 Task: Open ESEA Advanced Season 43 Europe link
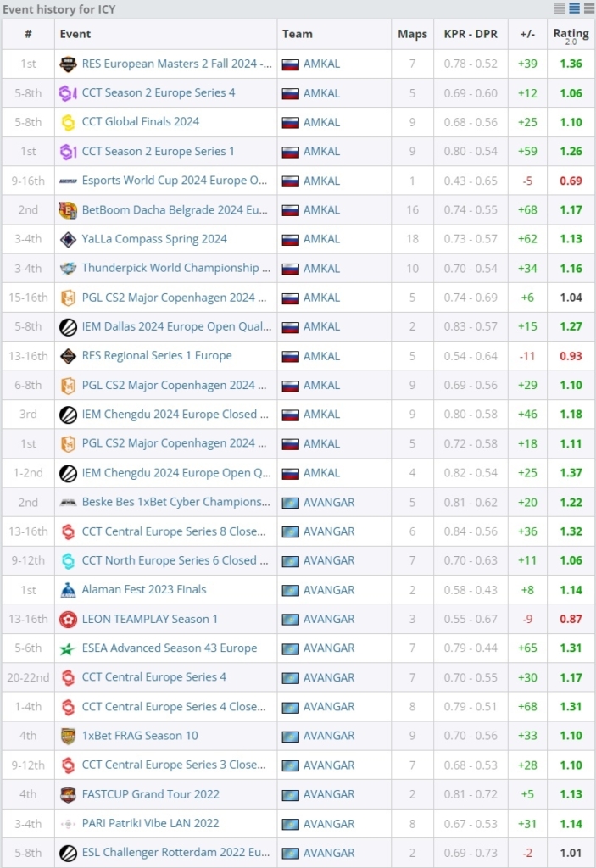point(170,648)
